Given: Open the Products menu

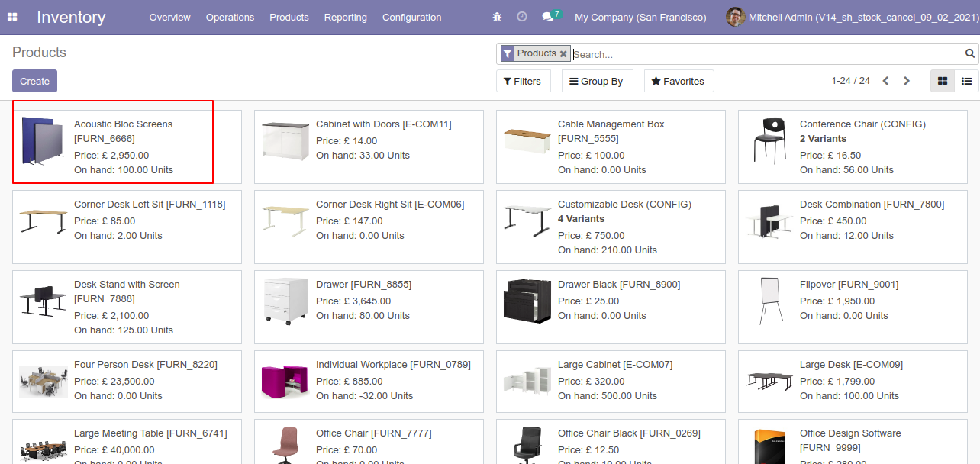Looking at the screenshot, I should coord(289,17).
